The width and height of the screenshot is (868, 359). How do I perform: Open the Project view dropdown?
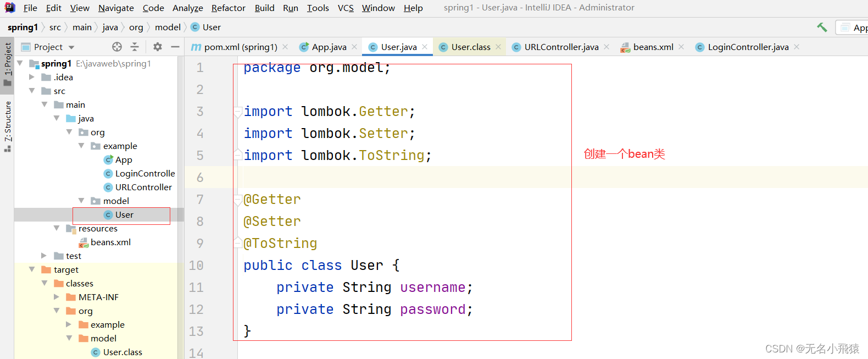[71, 47]
